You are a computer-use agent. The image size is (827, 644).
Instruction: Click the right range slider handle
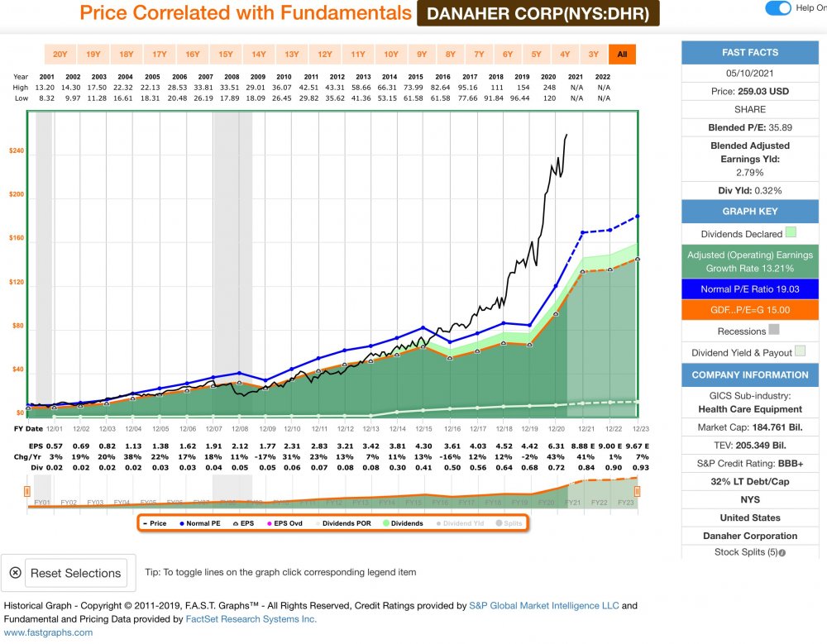tap(637, 493)
